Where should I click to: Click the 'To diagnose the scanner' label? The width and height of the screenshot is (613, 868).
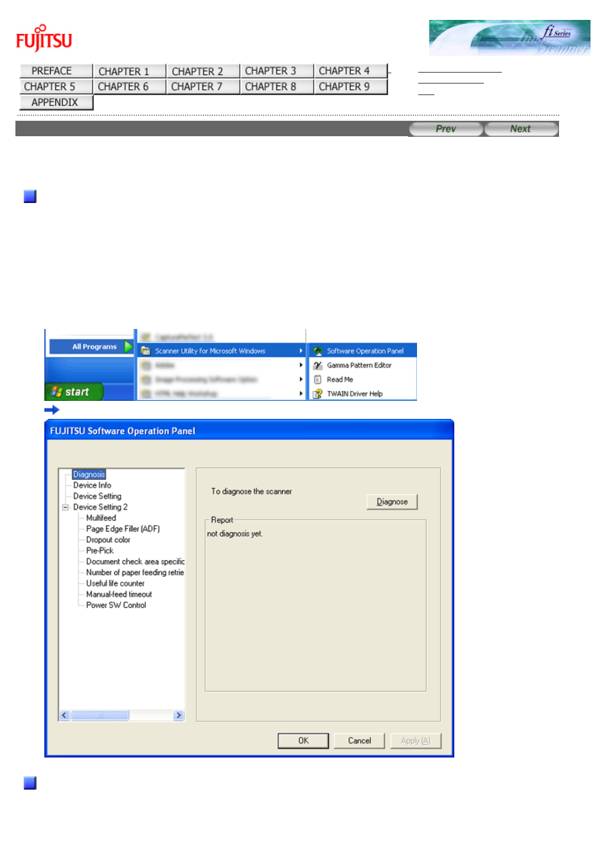click(x=251, y=492)
